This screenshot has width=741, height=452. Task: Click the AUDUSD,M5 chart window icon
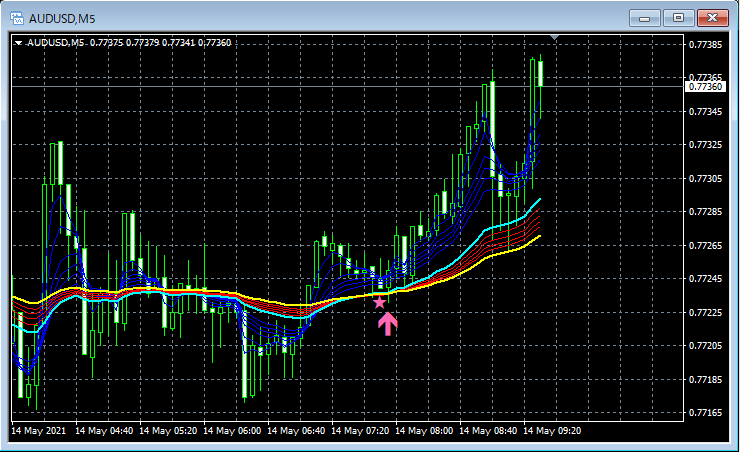click(17, 18)
